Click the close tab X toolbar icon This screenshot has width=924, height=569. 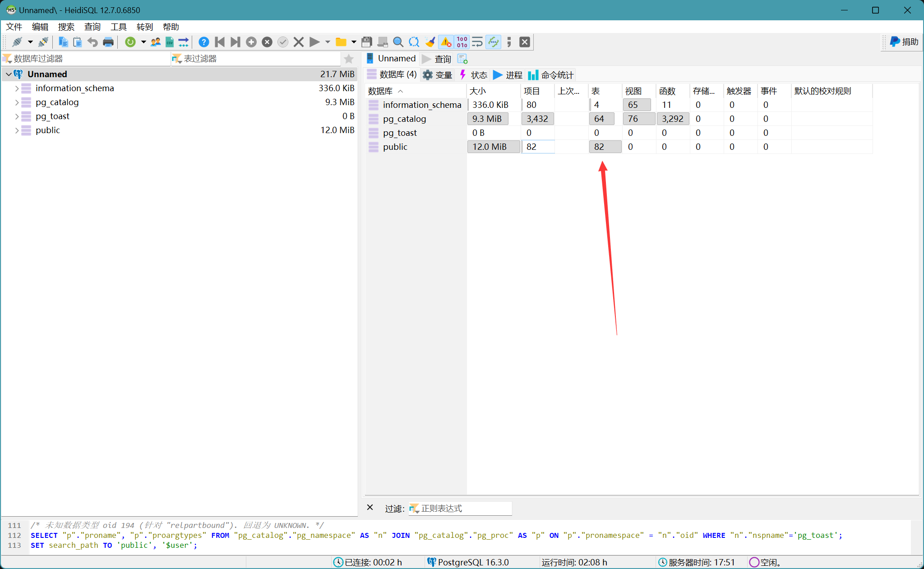(x=525, y=42)
